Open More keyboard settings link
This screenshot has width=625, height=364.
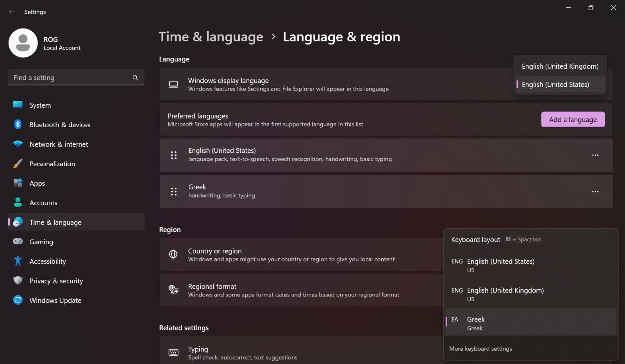click(x=480, y=349)
